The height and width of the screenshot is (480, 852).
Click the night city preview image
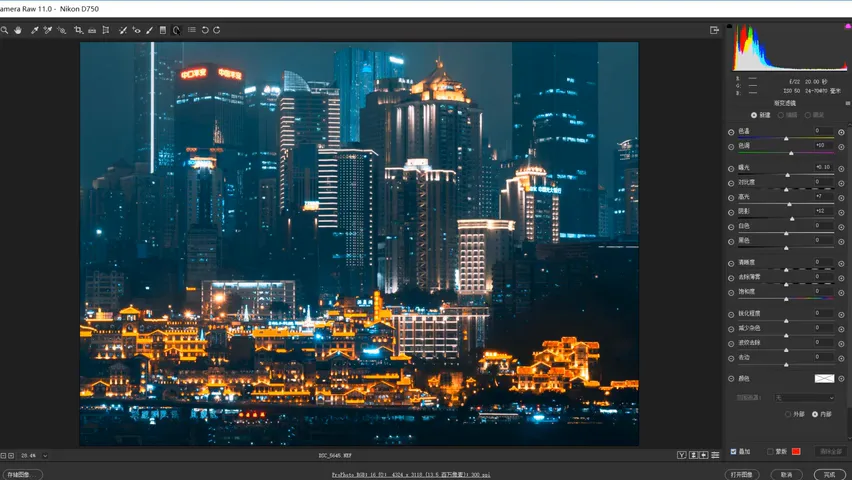pyautogui.click(x=359, y=244)
